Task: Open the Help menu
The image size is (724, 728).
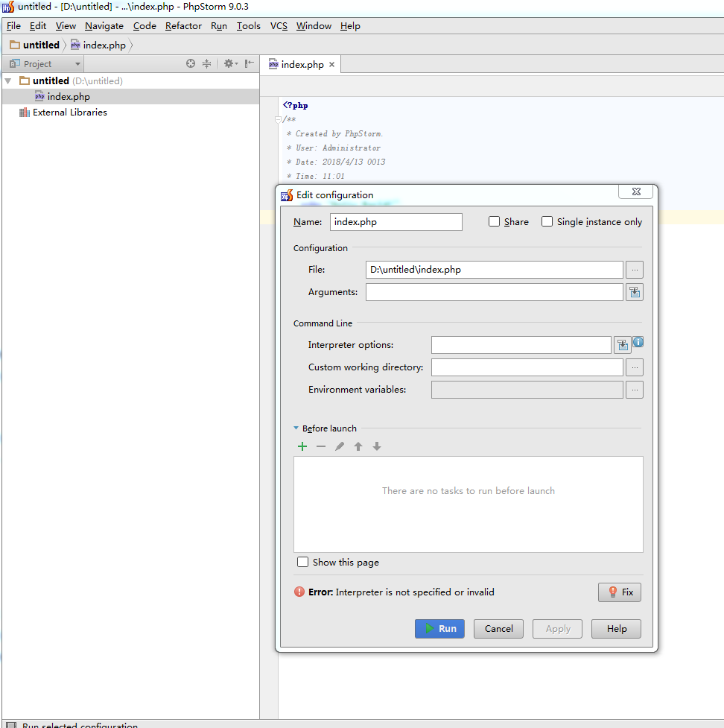Action: (350, 26)
